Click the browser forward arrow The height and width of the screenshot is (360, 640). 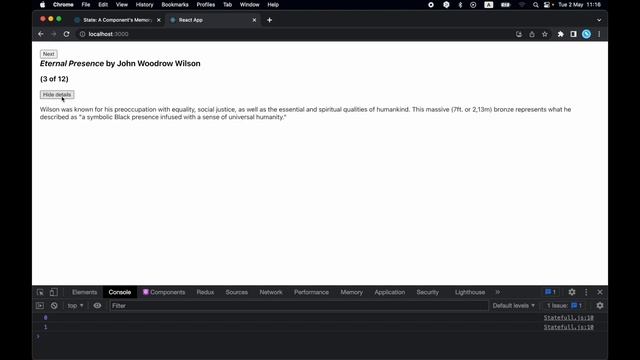pyautogui.click(x=53, y=34)
